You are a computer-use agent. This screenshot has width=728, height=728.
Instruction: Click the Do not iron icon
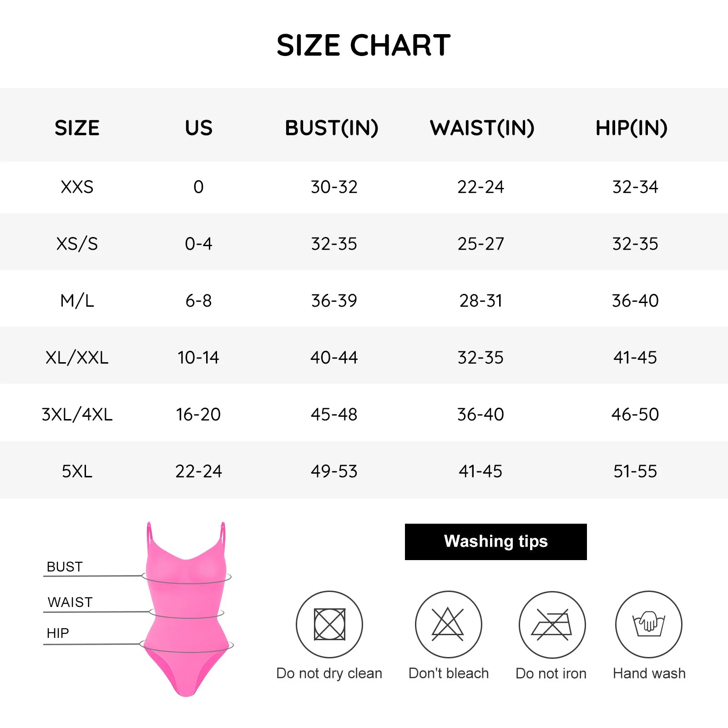click(x=552, y=624)
